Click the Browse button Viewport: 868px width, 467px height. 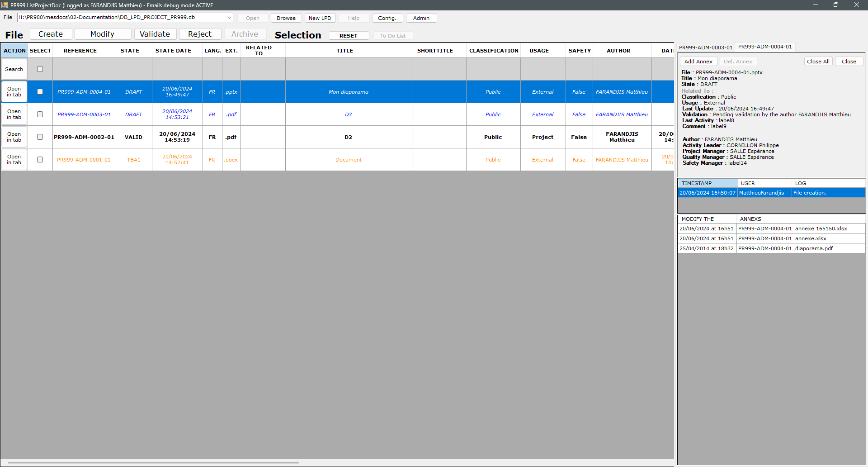286,18
